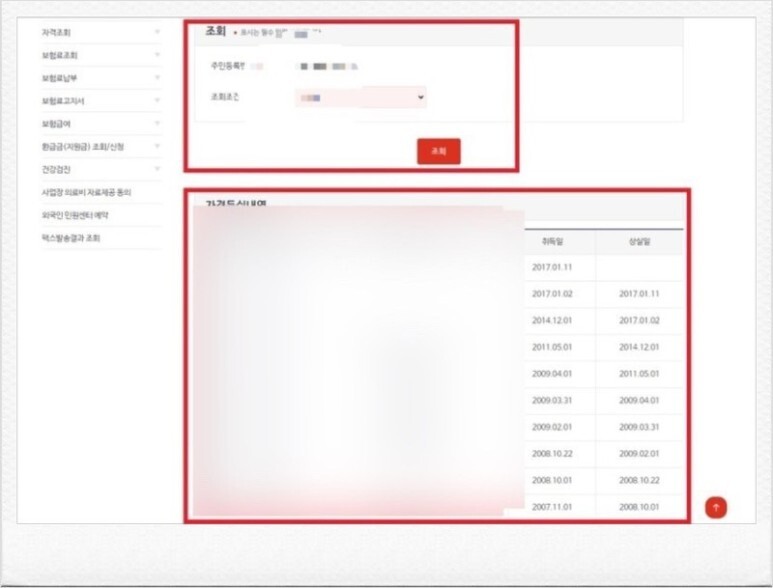Expand the 보험료고지서 sidebar menu
The image size is (773, 588).
101,101
